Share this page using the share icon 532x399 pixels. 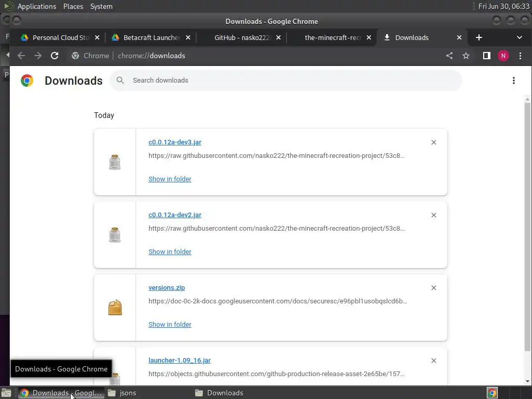click(449, 56)
